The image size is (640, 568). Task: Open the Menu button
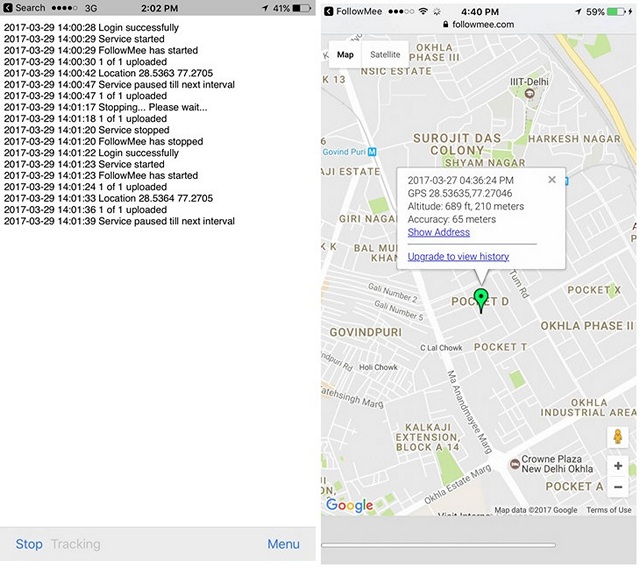tap(283, 544)
